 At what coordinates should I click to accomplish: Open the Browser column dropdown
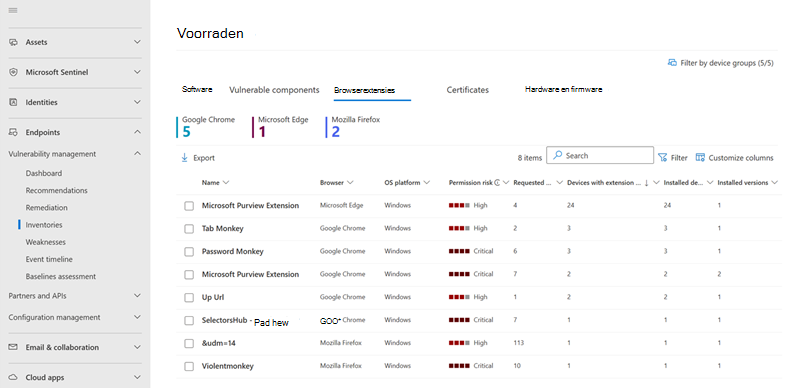pyautogui.click(x=350, y=183)
